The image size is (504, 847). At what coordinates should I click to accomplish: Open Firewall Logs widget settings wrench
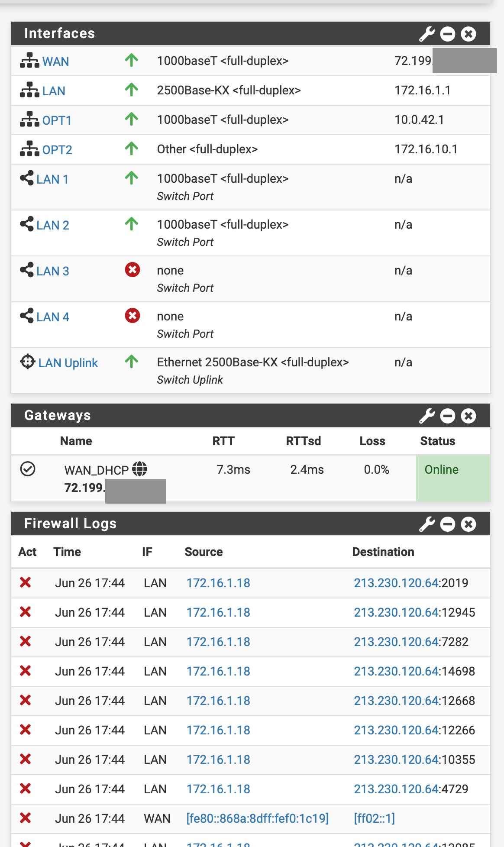[x=426, y=524]
